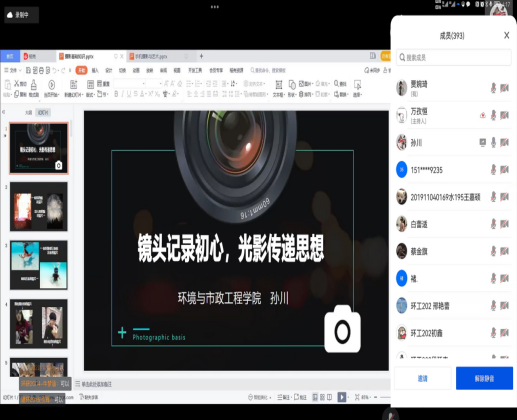Image resolution: width=517 pixels, height=420 pixels.
Task: Click the text box icon in ribbon
Action: tap(279, 85)
